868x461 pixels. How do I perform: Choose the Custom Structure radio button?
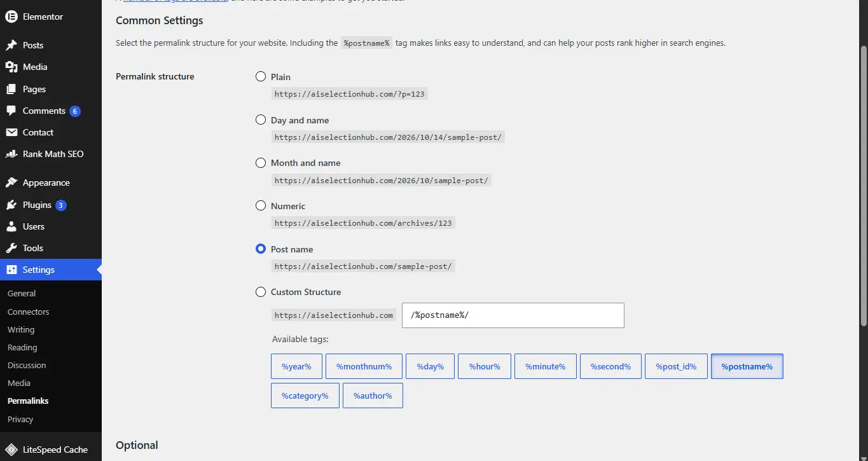point(261,292)
